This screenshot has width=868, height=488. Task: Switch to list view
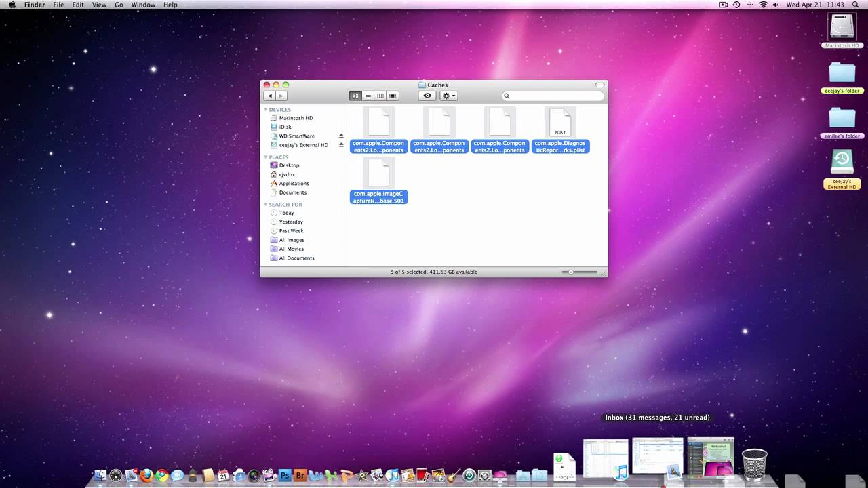pos(368,96)
